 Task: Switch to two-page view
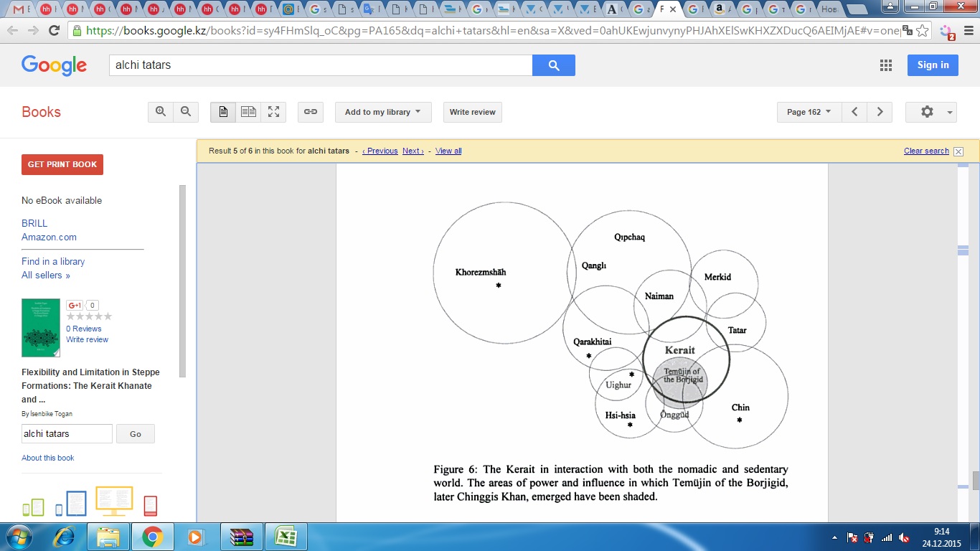point(248,112)
